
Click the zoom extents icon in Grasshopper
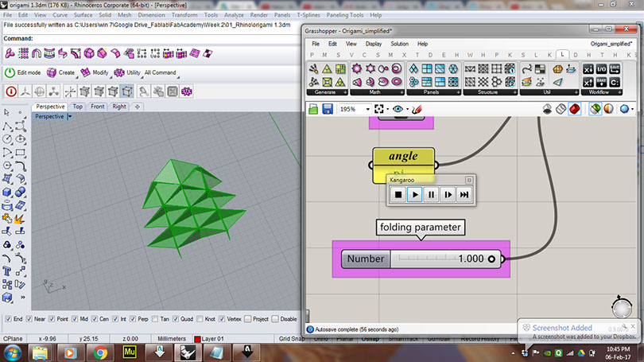click(x=379, y=109)
